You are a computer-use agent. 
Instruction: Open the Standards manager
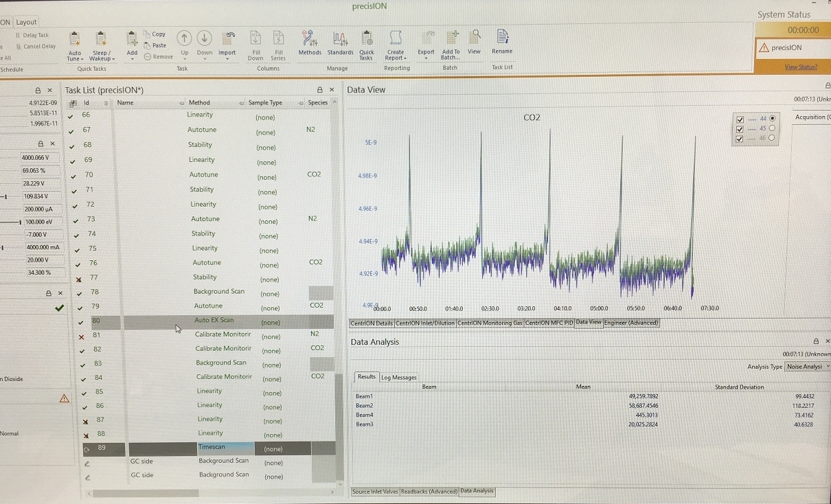point(340,41)
